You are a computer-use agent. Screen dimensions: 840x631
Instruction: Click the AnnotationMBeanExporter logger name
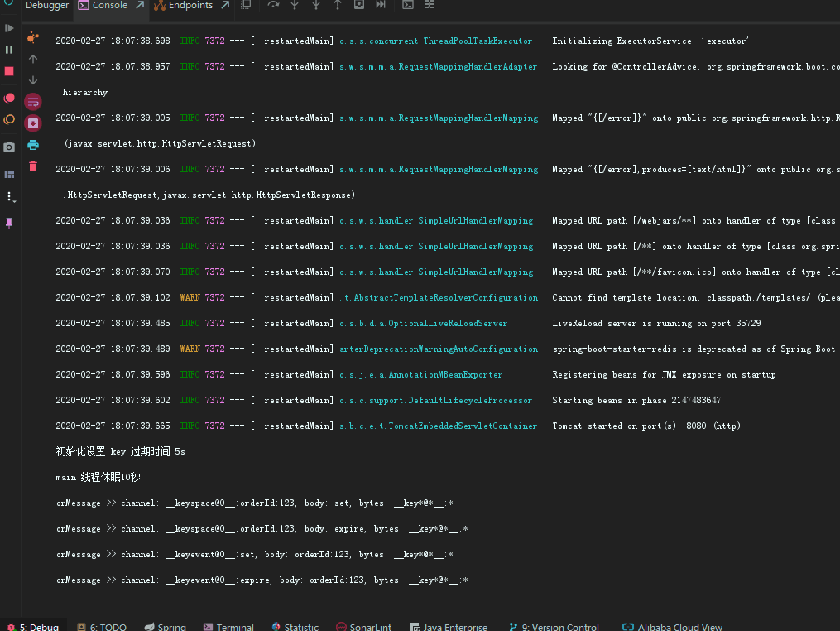tap(420, 375)
